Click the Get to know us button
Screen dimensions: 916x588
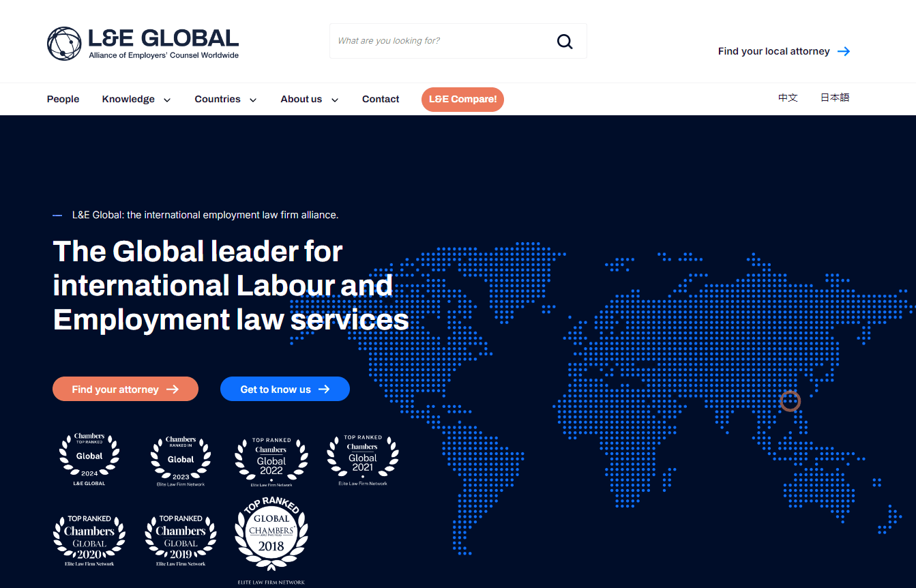coord(285,389)
